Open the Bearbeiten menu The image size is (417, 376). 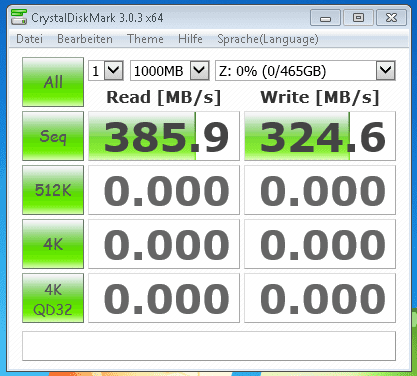(x=85, y=39)
